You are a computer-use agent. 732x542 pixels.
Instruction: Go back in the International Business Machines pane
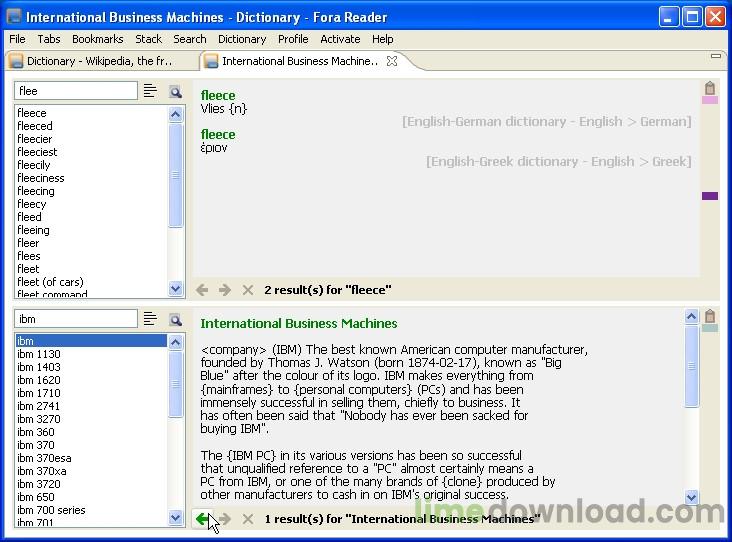(x=203, y=519)
